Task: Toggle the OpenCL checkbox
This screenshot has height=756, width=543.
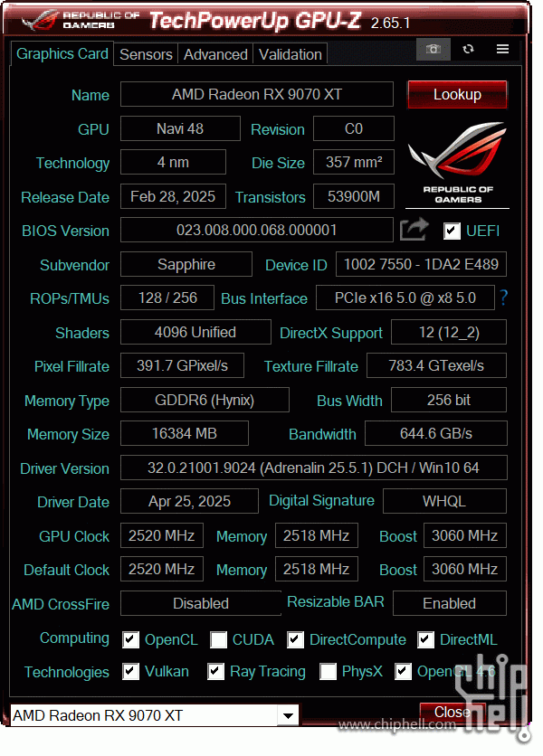Action: click(x=130, y=640)
